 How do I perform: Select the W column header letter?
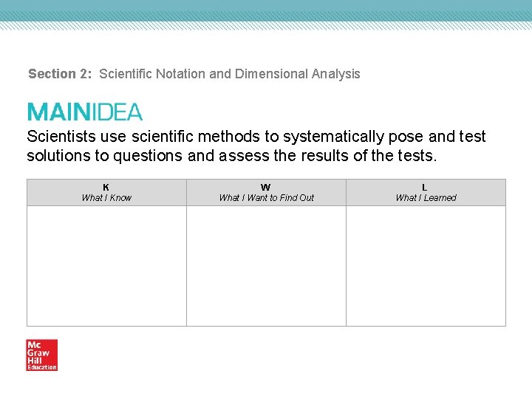pyautogui.click(x=266, y=188)
